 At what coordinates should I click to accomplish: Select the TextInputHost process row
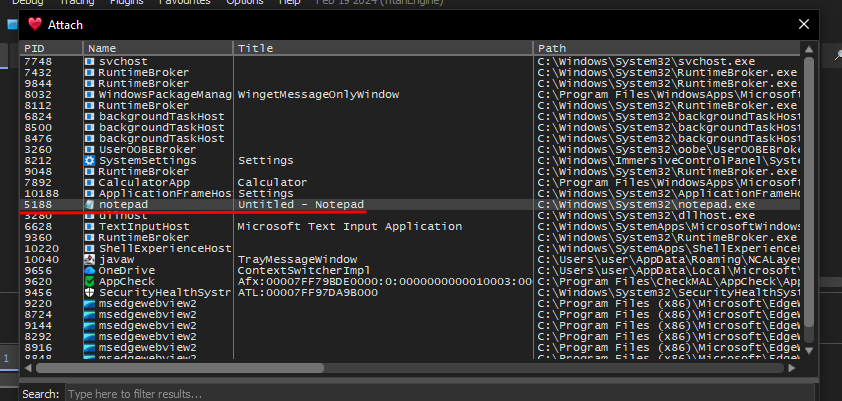(x=410, y=227)
